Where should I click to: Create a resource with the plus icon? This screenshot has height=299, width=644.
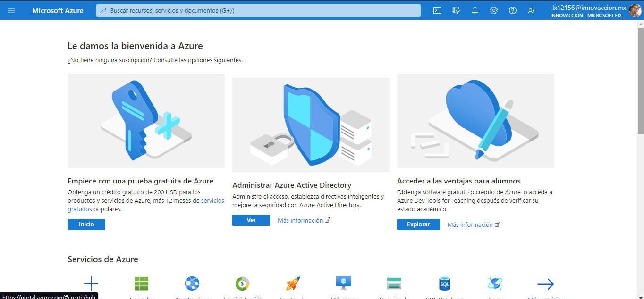click(91, 283)
